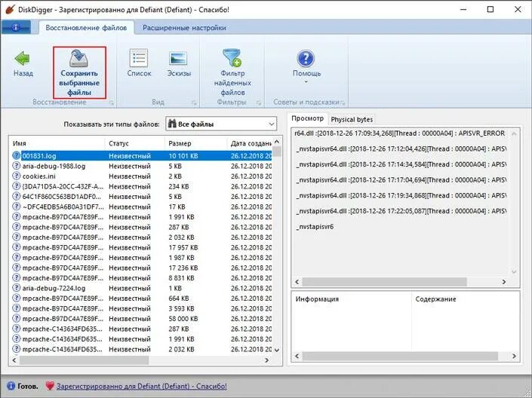Select the mpcache file sized 3 593 KB

(141, 308)
